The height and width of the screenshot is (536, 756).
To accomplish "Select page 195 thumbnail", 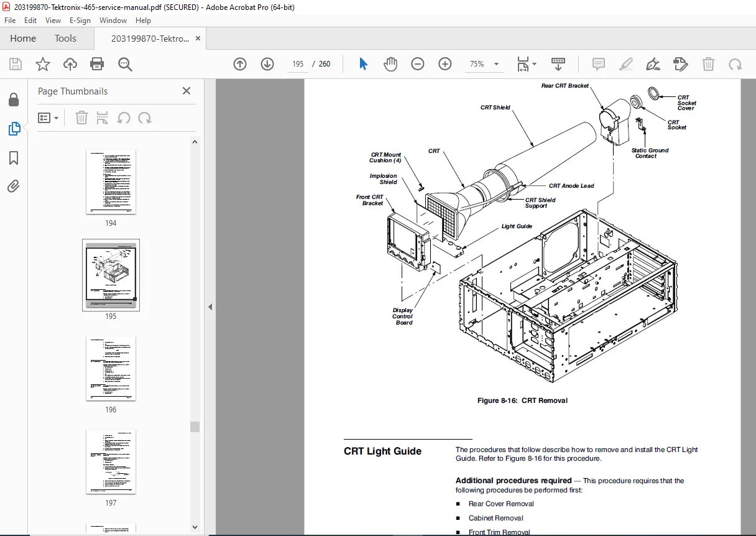I will coord(111,275).
